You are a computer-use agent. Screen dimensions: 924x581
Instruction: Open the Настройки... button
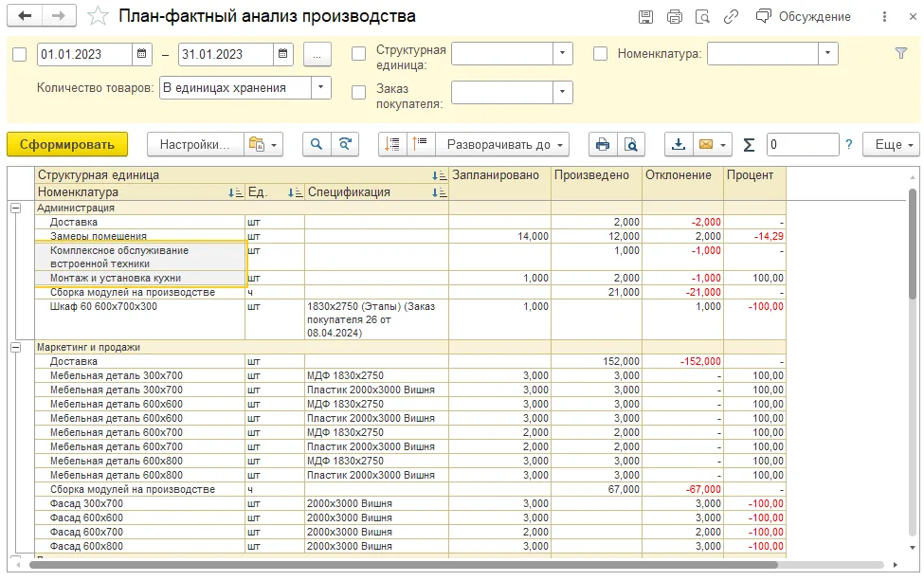click(x=195, y=144)
